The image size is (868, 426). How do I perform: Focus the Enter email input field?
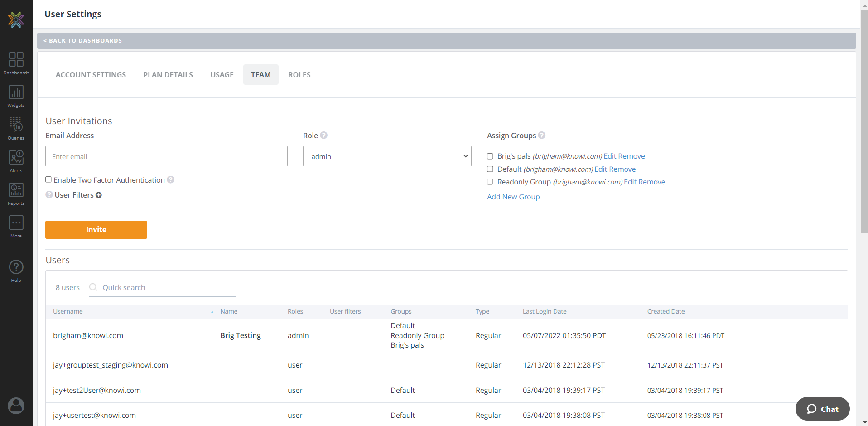[x=166, y=156]
